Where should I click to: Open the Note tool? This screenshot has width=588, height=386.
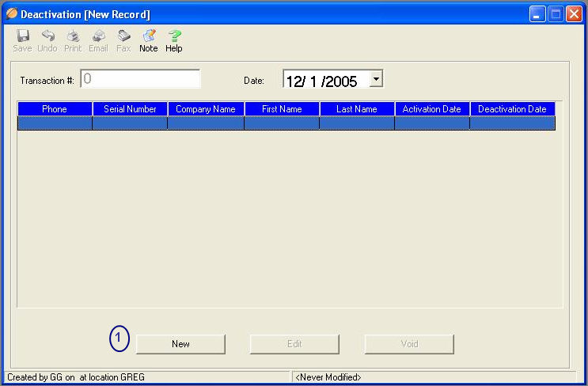click(x=149, y=41)
